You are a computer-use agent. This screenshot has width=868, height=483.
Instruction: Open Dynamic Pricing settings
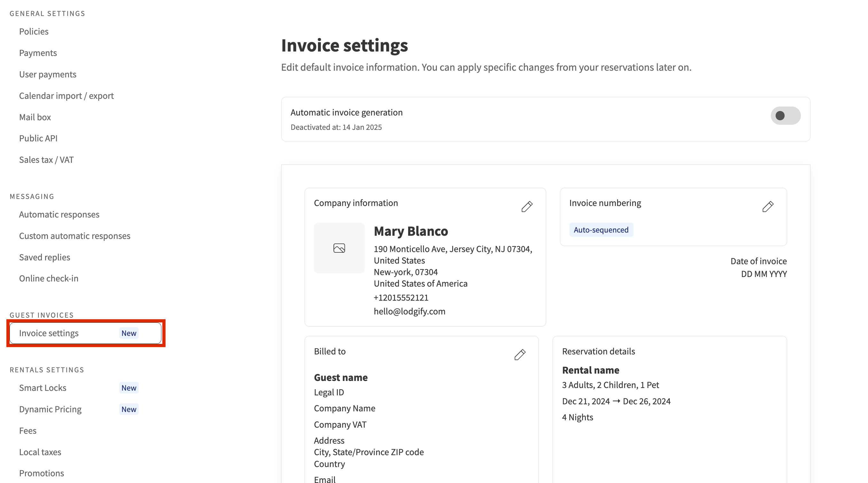coord(50,409)
